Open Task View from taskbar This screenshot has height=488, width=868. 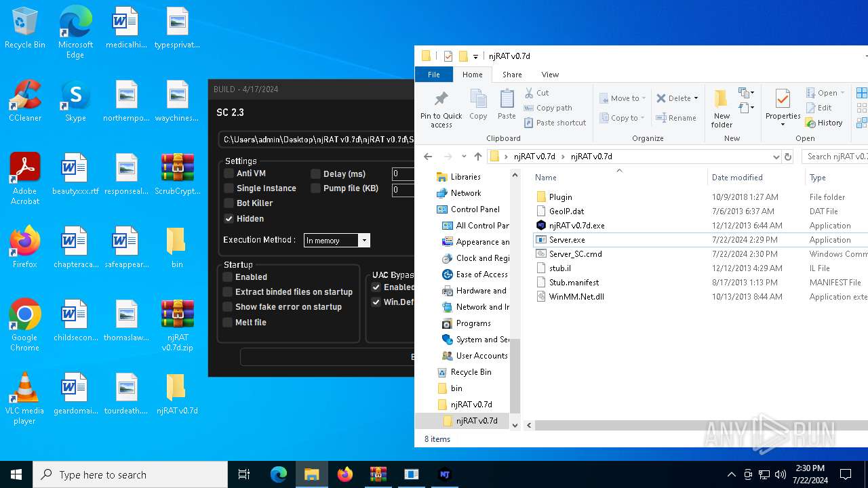click(244, 474)
